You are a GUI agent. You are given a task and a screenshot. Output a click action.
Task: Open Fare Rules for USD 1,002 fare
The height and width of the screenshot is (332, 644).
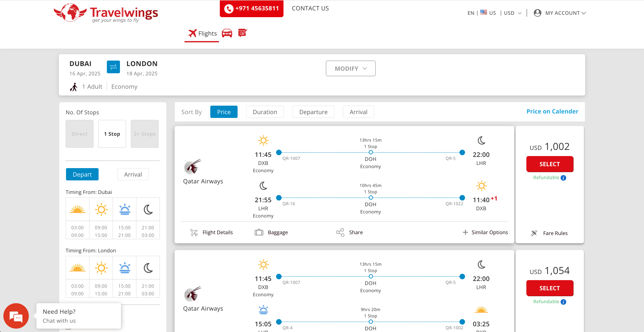coord(555,233)
